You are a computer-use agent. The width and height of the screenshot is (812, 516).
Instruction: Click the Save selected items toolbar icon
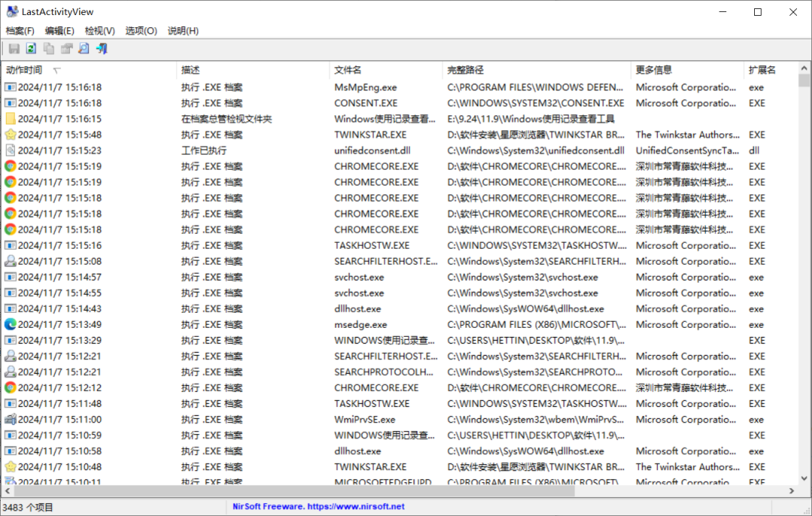coord(14,49)
